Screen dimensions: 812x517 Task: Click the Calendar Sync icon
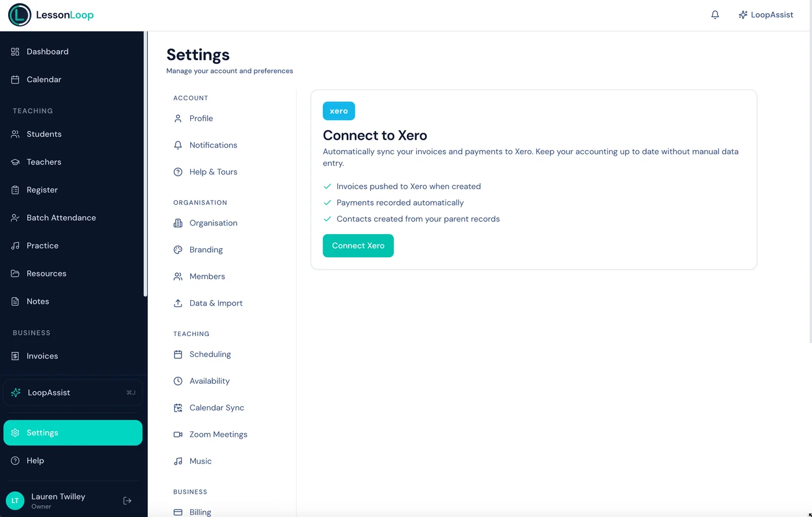click(x=178, y=407)
